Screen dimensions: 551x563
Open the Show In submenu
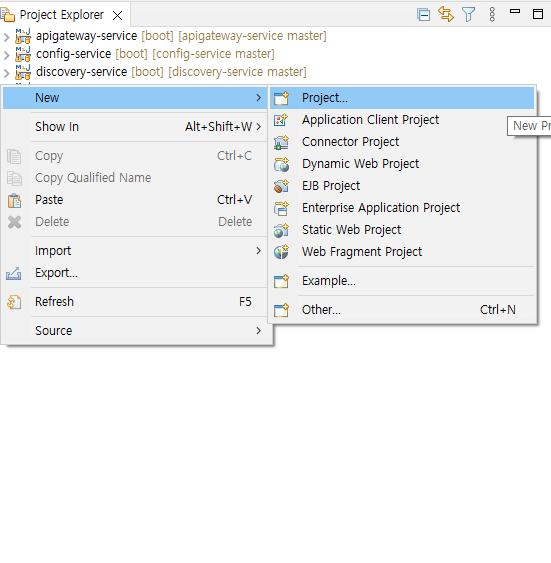(x=135, y=127)
